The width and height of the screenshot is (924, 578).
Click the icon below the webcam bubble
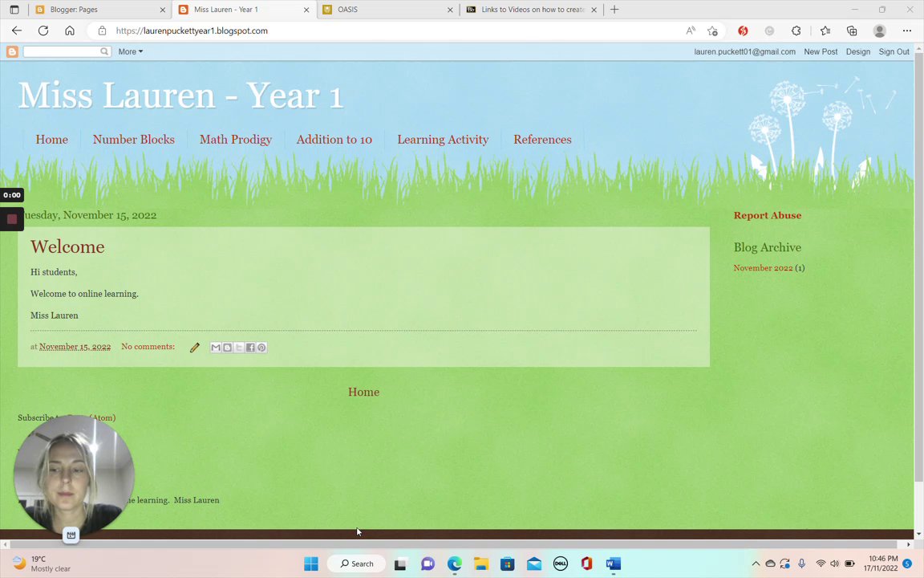coord(71,535)
